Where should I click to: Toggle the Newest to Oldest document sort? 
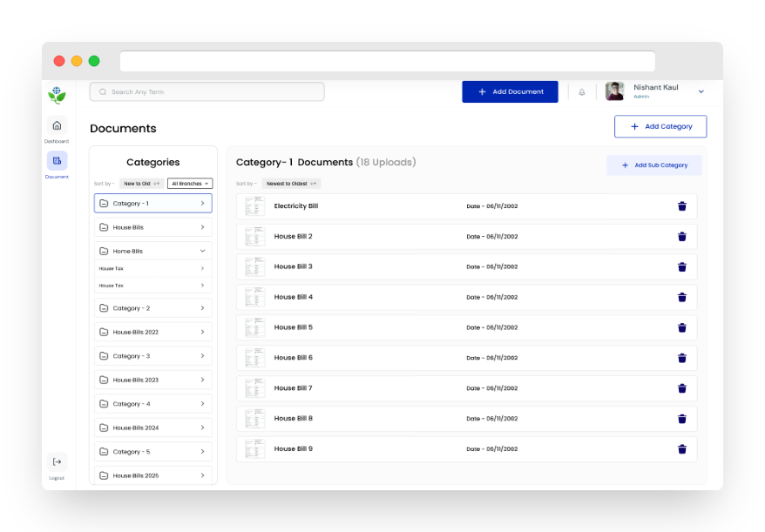pos(292,184)
